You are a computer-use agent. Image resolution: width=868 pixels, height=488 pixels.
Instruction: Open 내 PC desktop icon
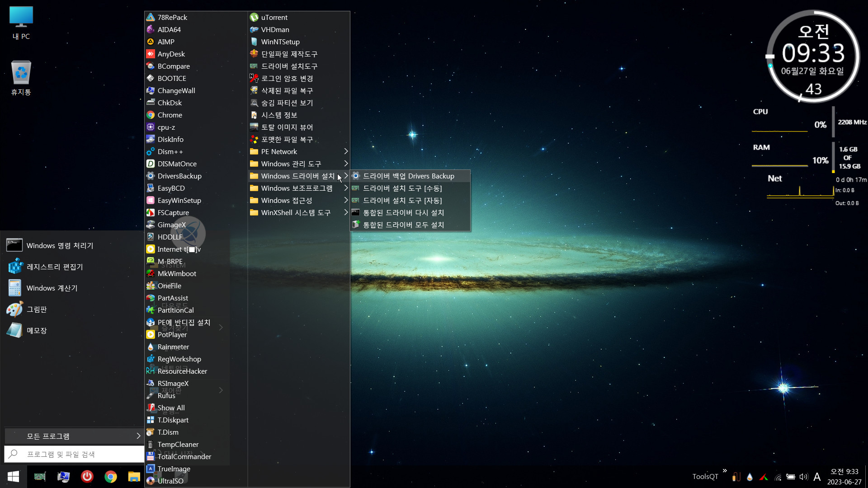point(21,23)
